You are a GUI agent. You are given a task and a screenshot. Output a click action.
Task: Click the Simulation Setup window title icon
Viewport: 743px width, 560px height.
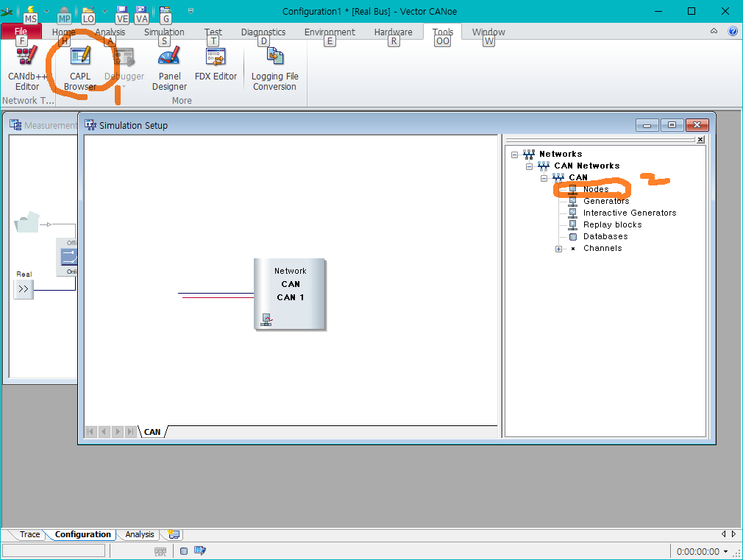pos(90,124)
